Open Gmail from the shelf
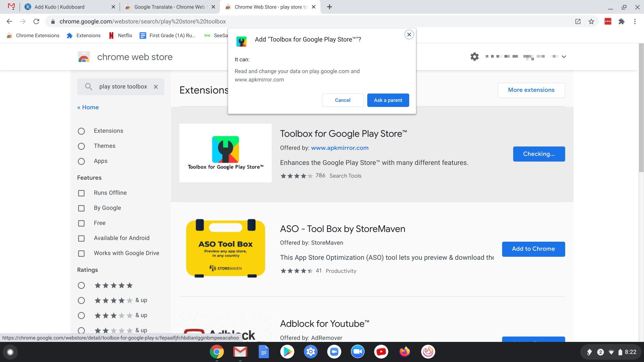This screenshot has height=362, width=644. click(x=240, y=352)
